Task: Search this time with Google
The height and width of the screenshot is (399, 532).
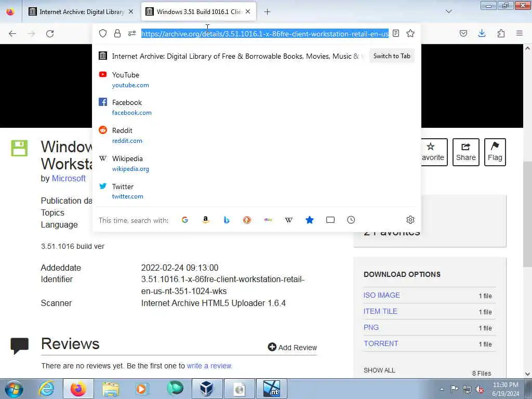Action: click(185, 220)
